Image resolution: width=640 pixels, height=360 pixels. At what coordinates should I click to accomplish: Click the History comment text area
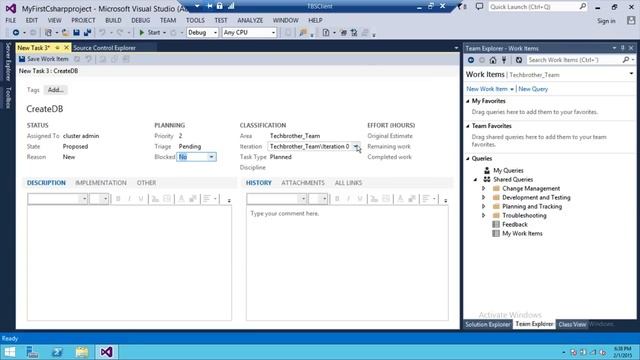(x=347, y=263)
